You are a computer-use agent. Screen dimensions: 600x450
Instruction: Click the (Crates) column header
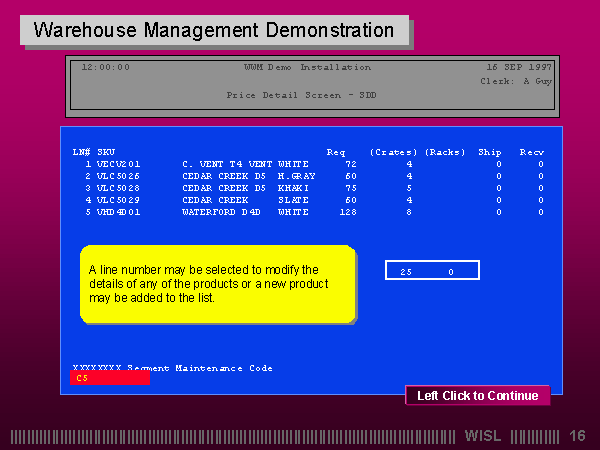pos(391,152)
